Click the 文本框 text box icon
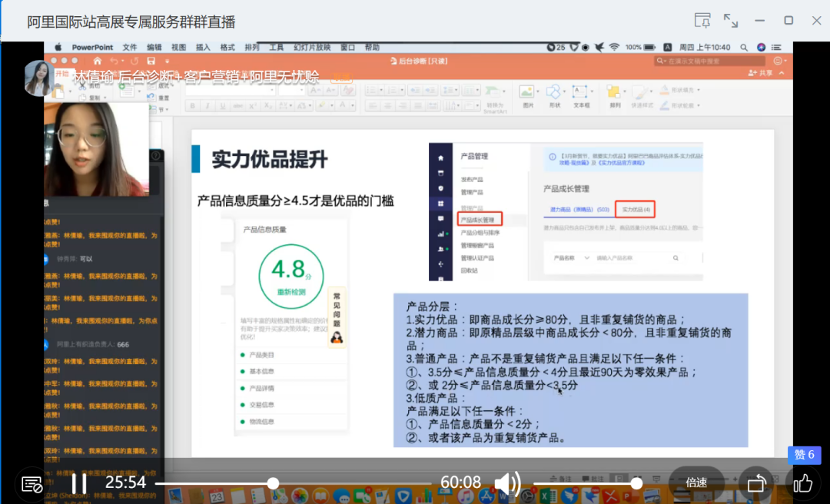Image resolution: width=830 pixels, height=504 pixels. 580,92
